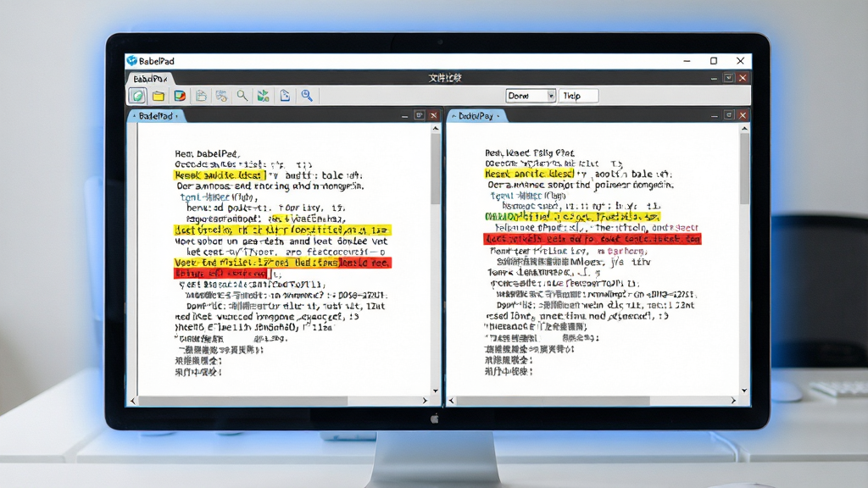Image resolution: width=868 pixels, height=488 pixels.
Task: Click the left pane vertical scrollbar thumb
Action: tap(436, 169)
